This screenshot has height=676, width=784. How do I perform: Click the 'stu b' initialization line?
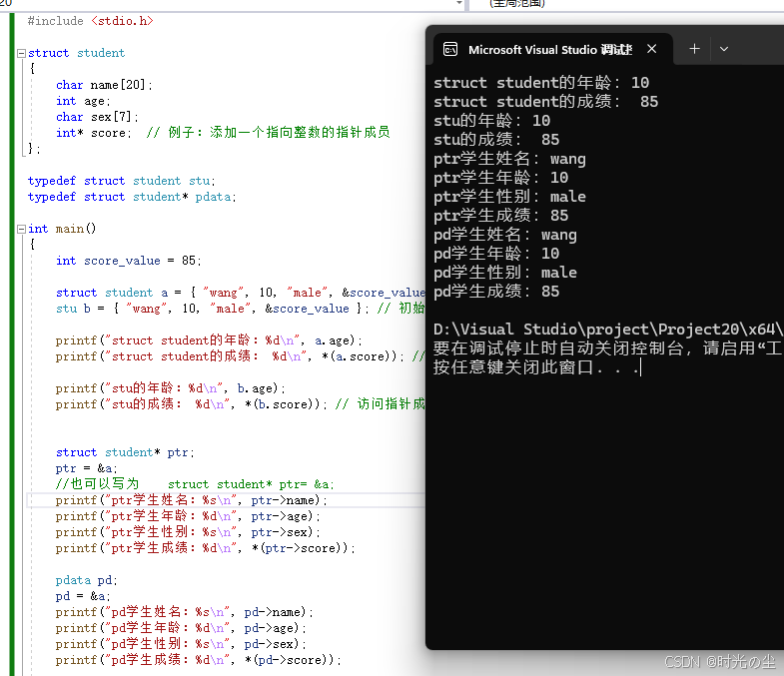click(x=241, y=309)
